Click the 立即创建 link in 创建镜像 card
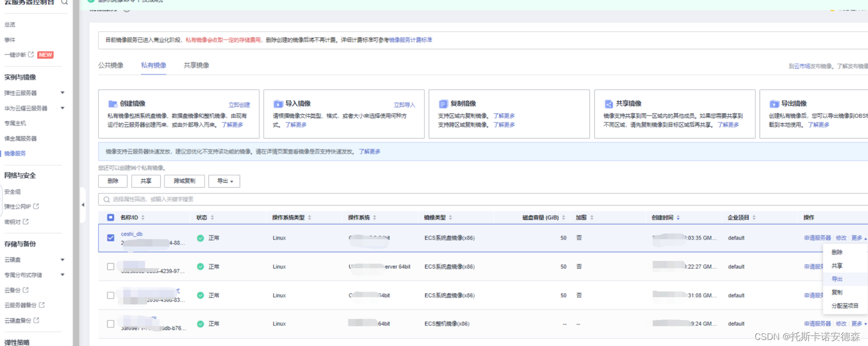Image resolution: width=868 pixels, height=346 pixels. point(239,105)
